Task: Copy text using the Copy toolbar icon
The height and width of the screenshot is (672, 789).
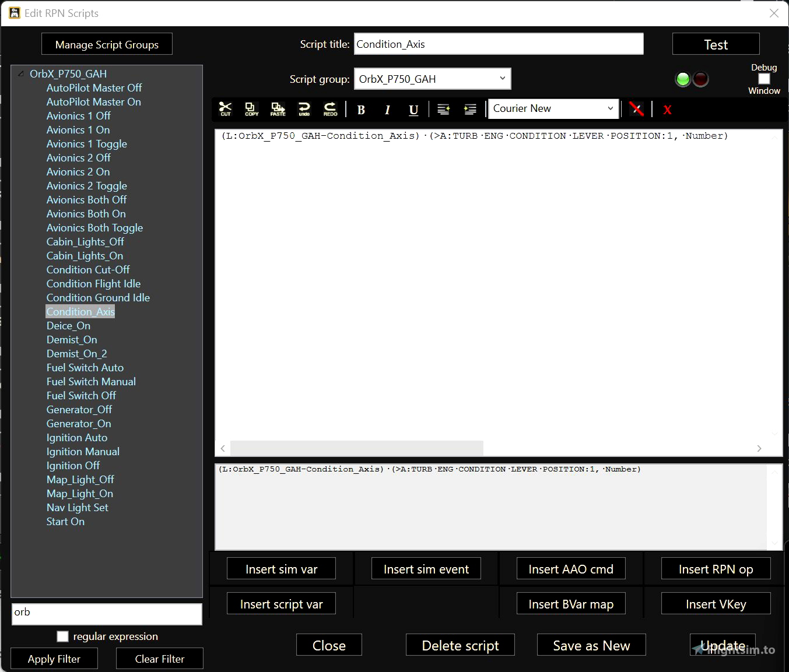Action: (x=251, y=109)
